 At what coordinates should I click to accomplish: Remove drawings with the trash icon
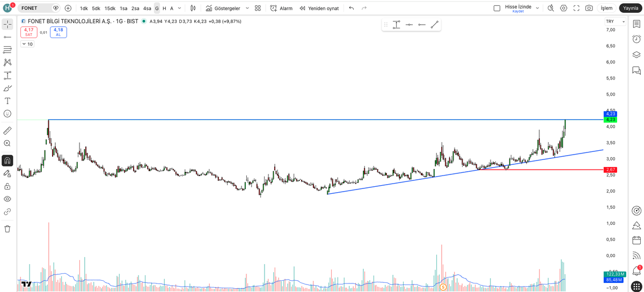pyautogui.click(x=8, y=229)
